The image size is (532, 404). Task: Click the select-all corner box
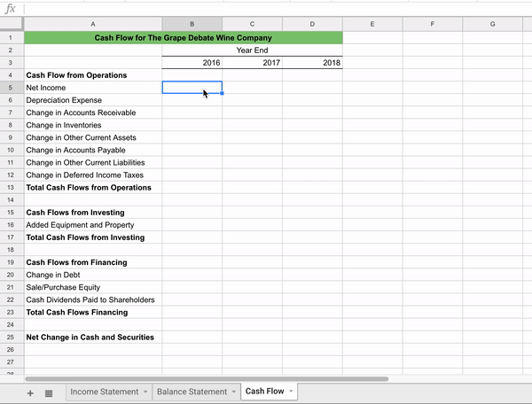click(x=12, y=24)
